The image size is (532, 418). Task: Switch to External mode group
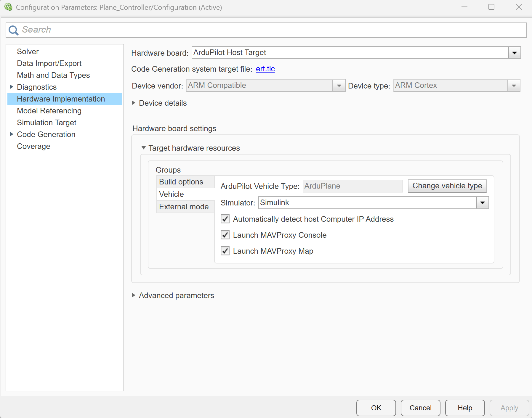185,207
